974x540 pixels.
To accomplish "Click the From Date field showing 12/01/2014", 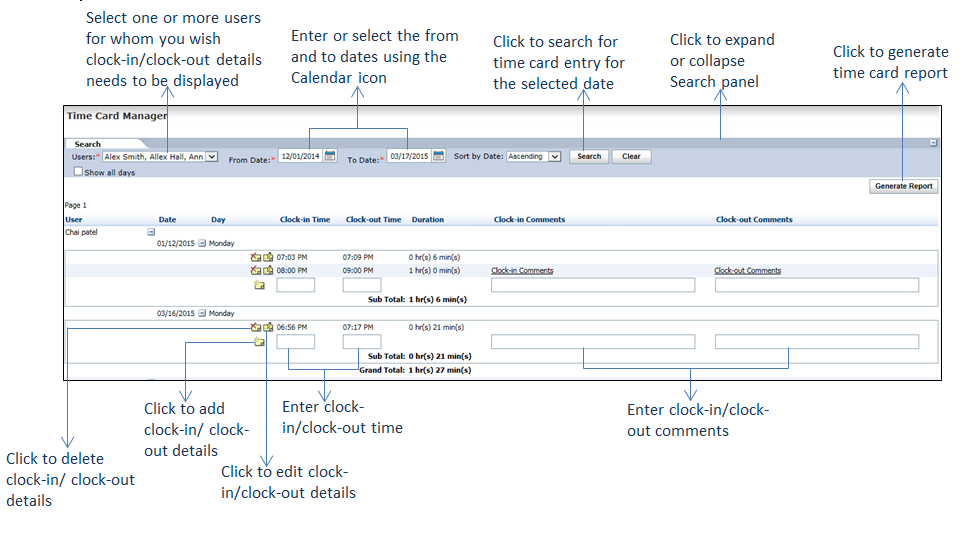I will point(301,157).
